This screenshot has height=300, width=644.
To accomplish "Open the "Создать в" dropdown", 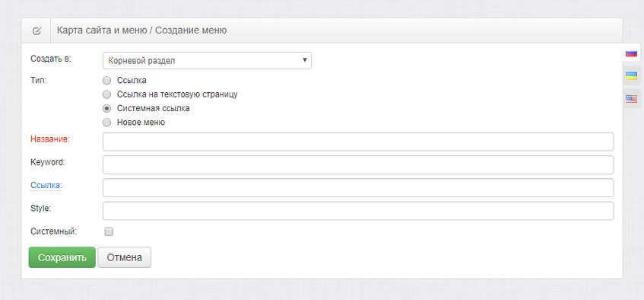I will (207, 60).
